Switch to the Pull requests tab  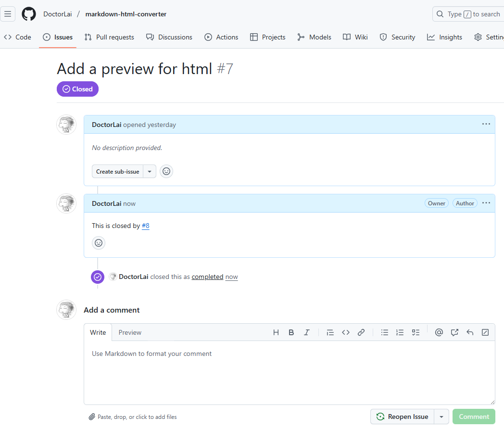click(109, 38)
